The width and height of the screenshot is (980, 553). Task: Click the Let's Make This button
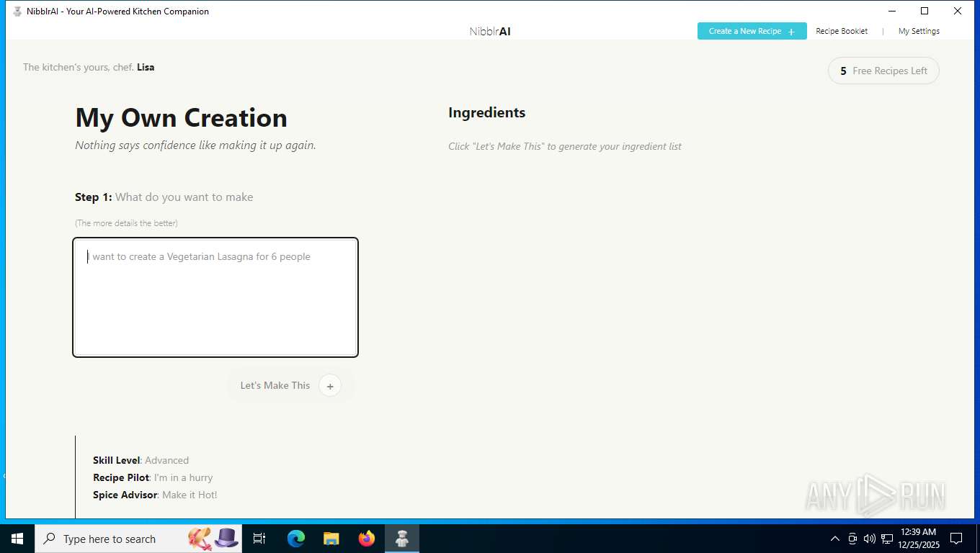pyautogui.click(x=291, y=385)
